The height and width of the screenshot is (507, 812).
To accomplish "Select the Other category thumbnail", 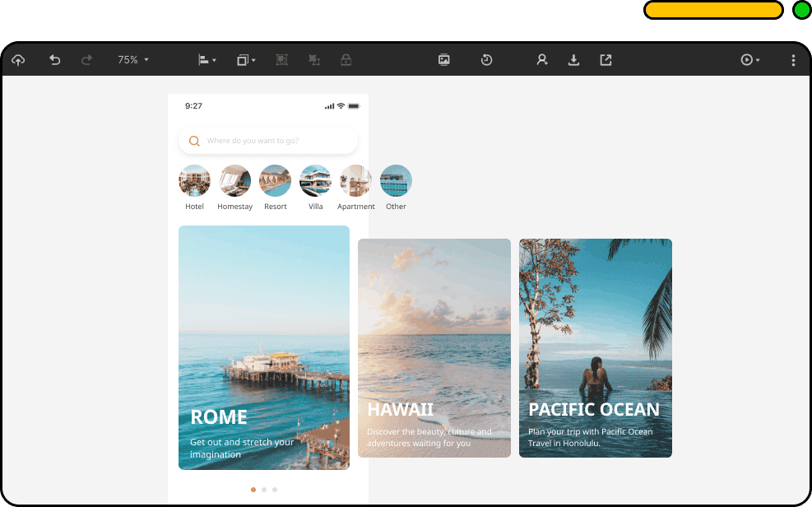I will tap(397, 181).
